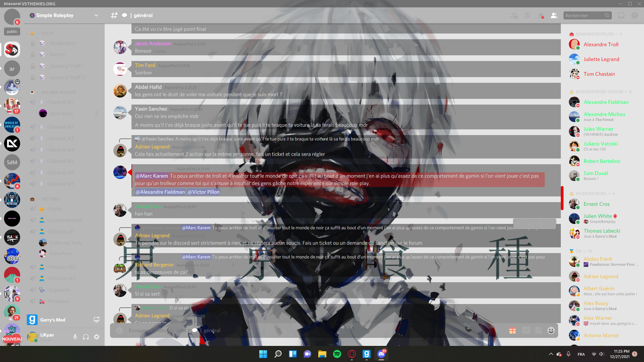Open the emoji picker smiley
Screen dimensions: 644x362
point(551,330)
